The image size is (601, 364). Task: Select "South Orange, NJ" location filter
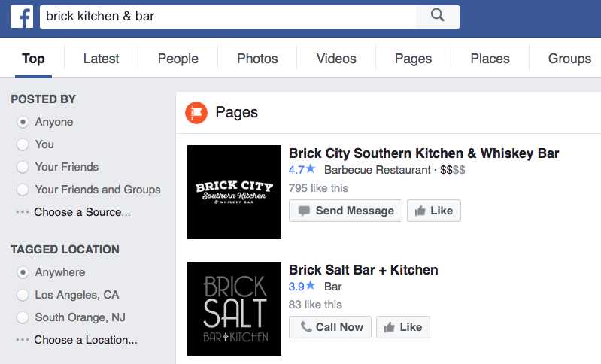23,317
